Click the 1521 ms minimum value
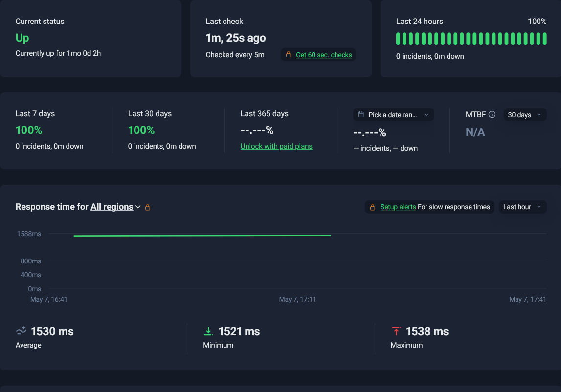This screenshot has height=392, width=561. pos(239,331)
